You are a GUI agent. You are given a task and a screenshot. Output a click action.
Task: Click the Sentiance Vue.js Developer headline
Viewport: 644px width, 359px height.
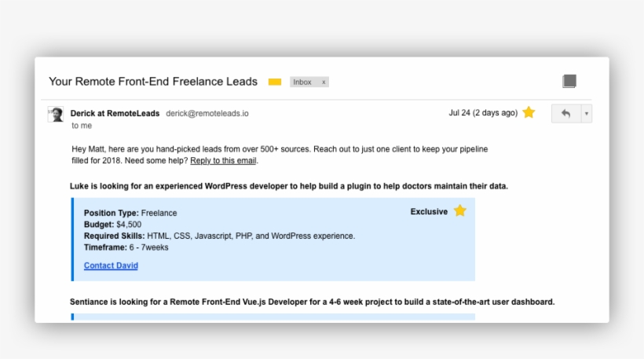tap(312, 302)
